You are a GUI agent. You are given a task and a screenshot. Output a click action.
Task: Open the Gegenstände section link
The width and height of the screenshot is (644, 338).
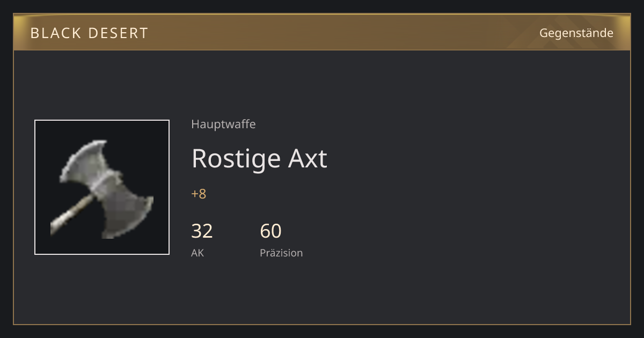pos(576,33)
